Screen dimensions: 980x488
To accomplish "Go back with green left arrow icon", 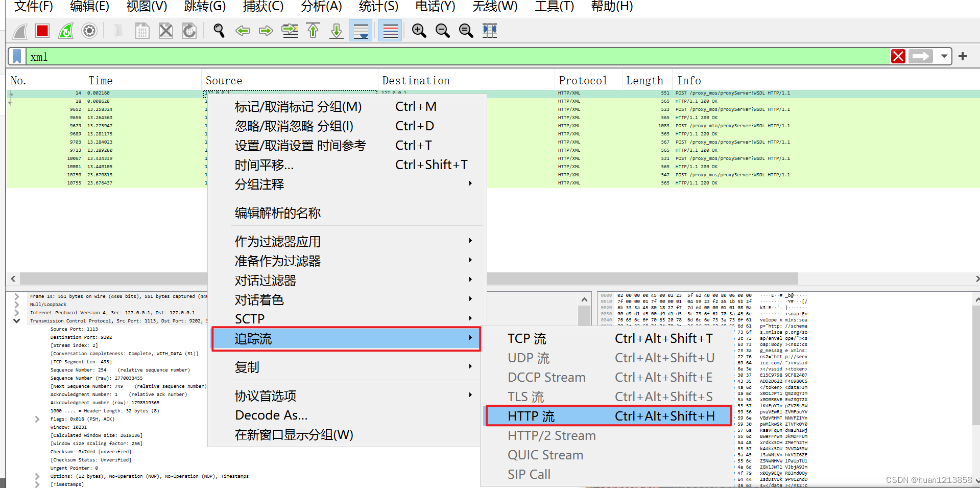I will [243, 31].
